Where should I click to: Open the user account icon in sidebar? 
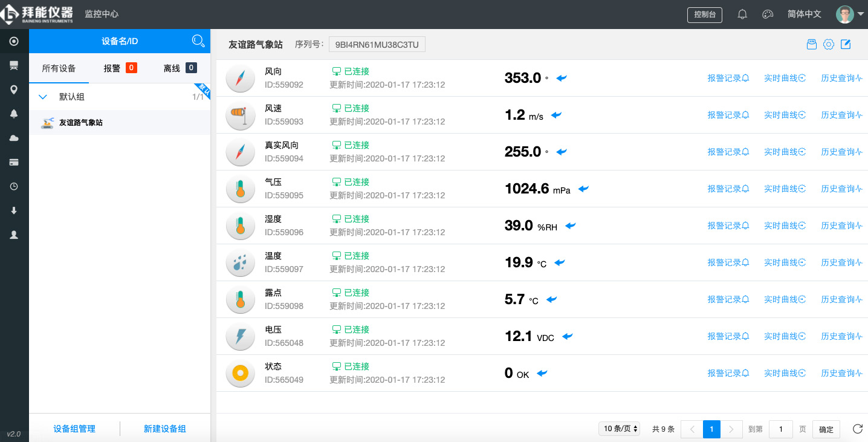[13, 235]
